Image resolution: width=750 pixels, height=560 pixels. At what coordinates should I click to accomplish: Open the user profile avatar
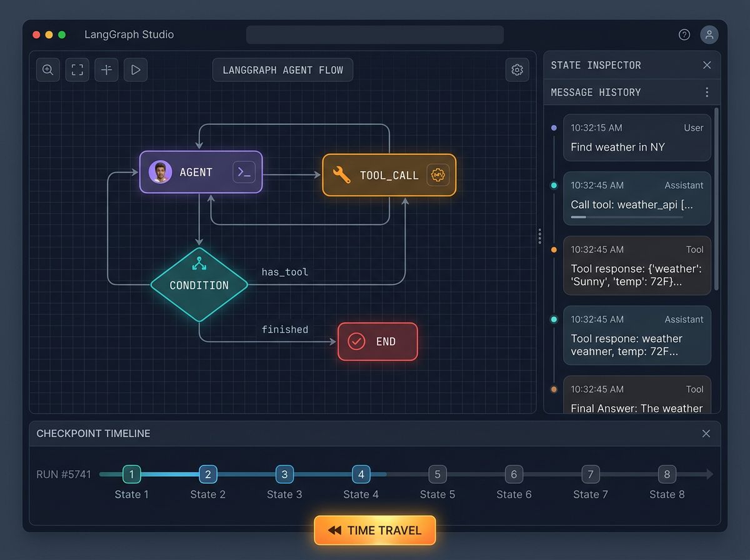tap(709, 35)
